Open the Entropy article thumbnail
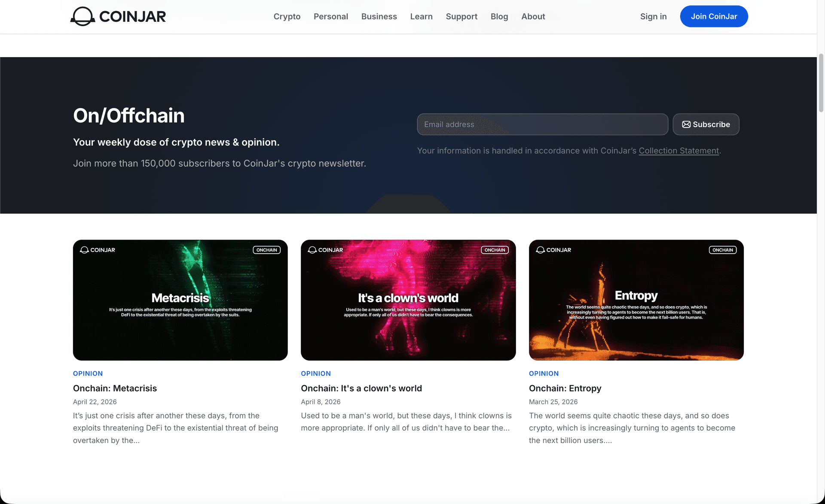 coord(636,300)
